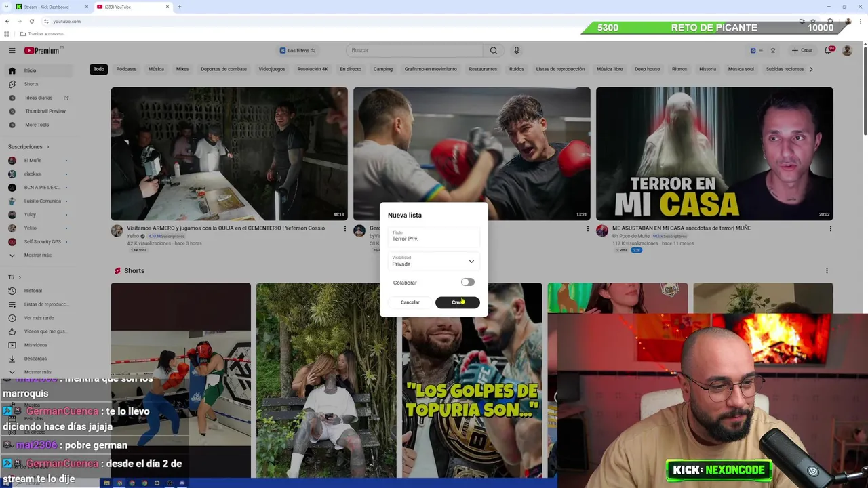Select the Pódcasts filter chip
Screen dimensions: 868x488
point(126,69)
